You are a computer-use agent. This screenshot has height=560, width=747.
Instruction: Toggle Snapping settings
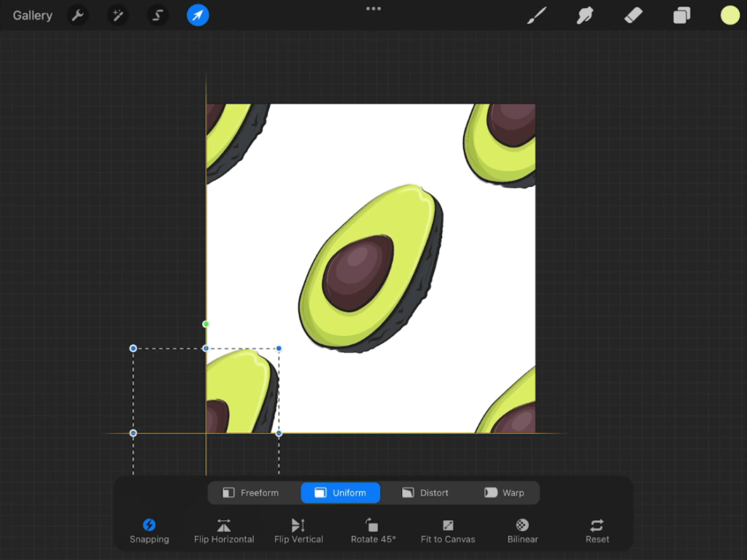coord(150,530)
